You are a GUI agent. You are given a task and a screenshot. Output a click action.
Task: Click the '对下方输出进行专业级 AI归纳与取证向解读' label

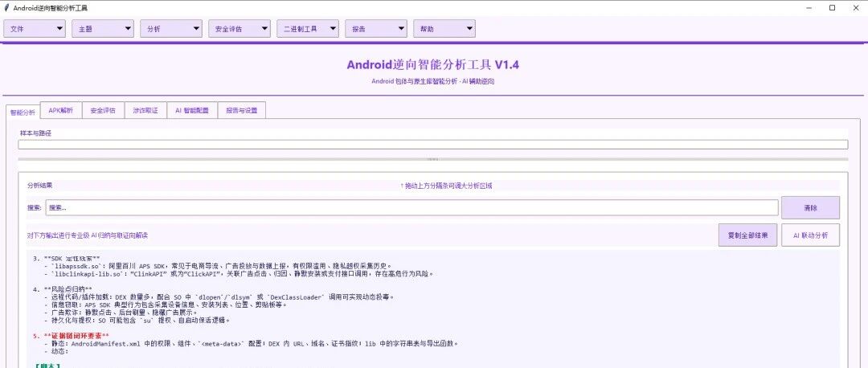[x=88, y=235]
